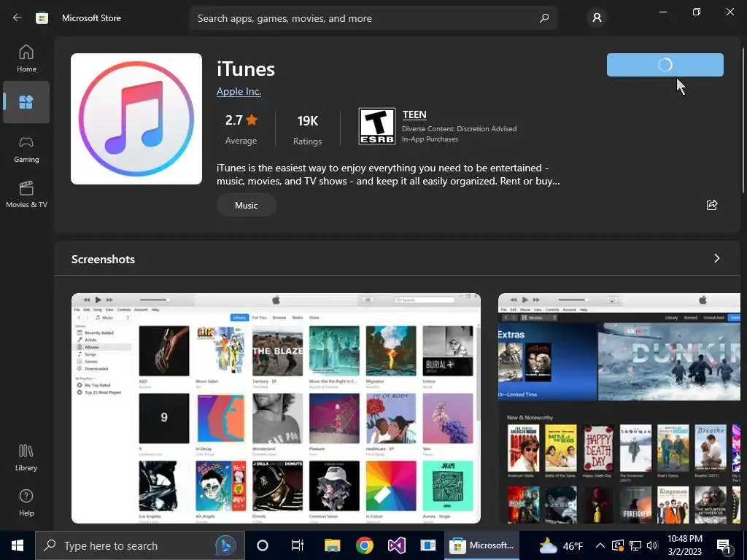Viewport: 747px width, 560px height.
Task: Open Cortana circle on taskbar
Action: 263,545
